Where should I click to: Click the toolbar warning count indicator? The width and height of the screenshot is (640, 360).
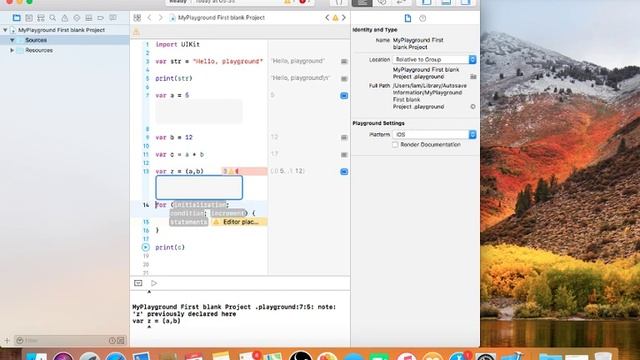288,2
